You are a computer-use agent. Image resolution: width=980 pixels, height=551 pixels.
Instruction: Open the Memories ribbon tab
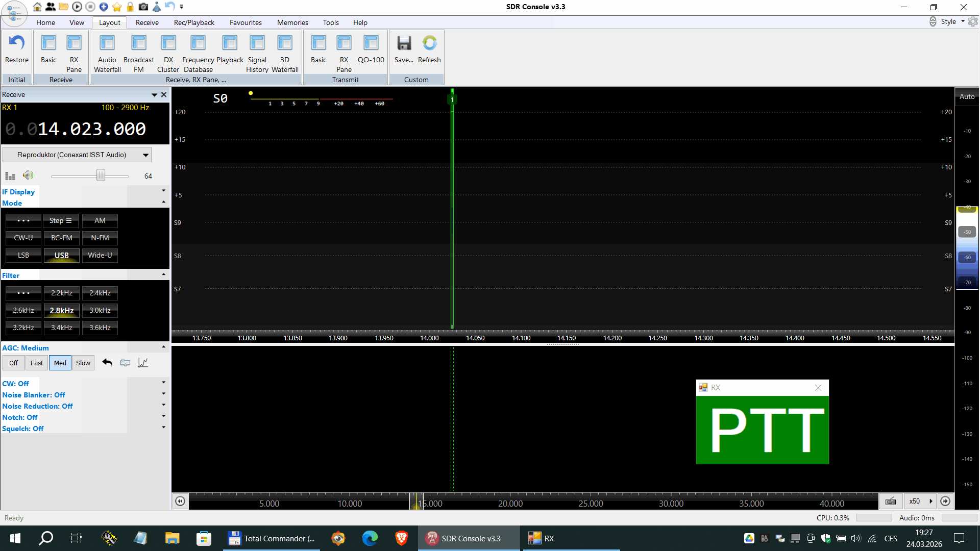[x=292, y=22]
